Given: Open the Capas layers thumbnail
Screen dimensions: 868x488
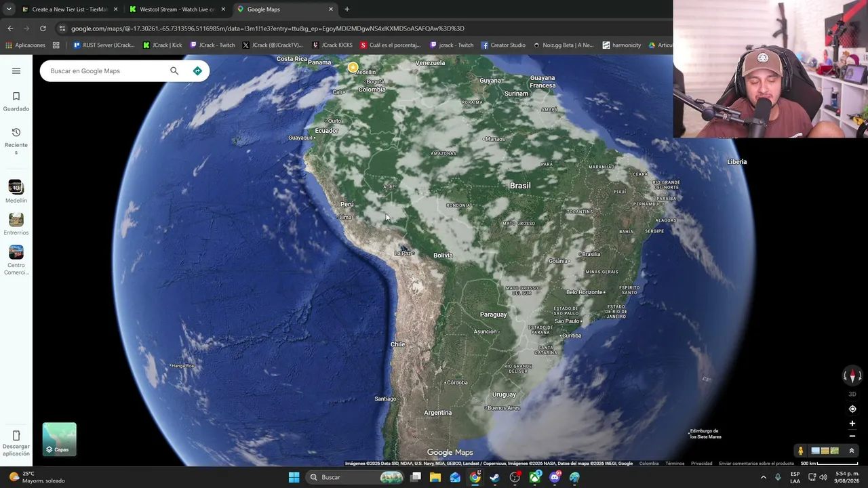Looking at the screenshot, I should 60,439.
